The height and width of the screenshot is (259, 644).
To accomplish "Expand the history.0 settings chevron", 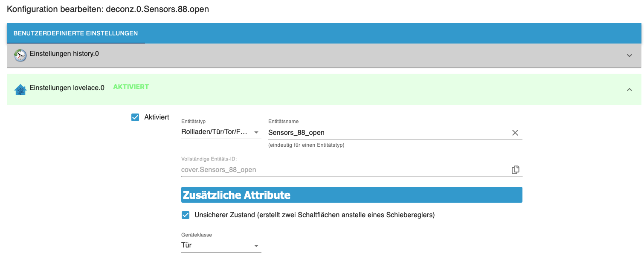I will coord(629,55).
